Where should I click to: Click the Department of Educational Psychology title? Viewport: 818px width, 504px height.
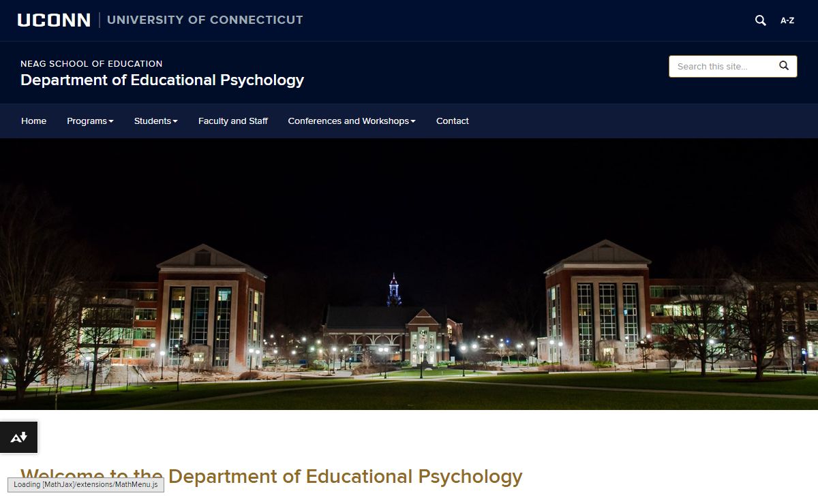click(162, 80)
